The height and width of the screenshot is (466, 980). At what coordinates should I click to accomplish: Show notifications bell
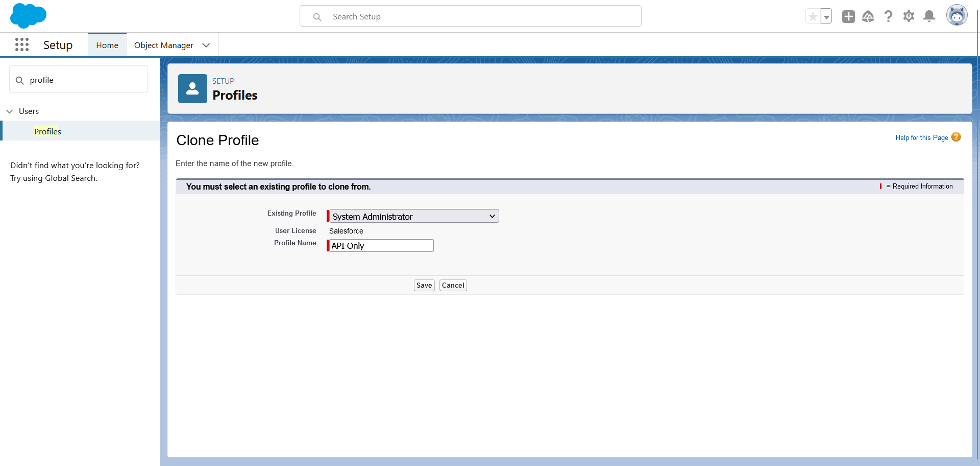[x=929, y=16]
